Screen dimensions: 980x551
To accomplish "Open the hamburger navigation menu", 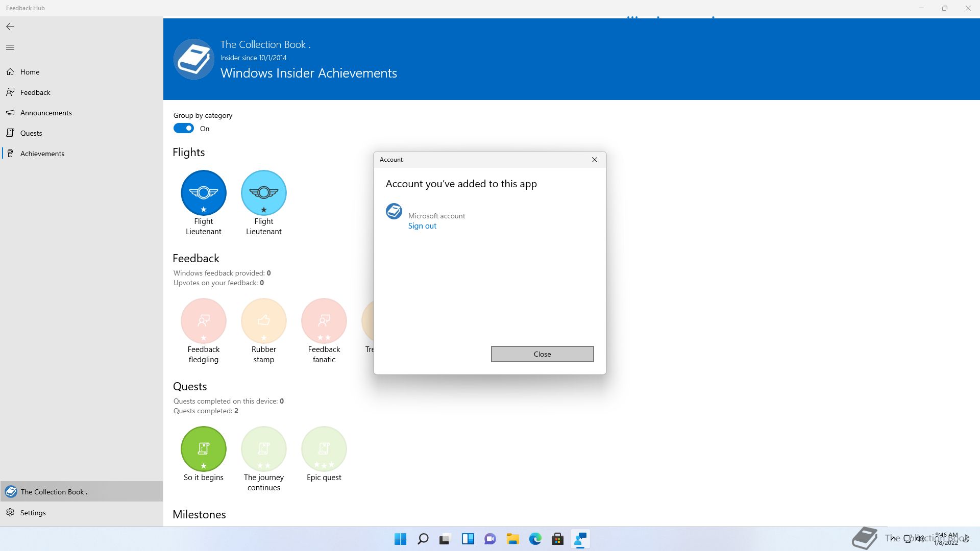I will point(10,47).
